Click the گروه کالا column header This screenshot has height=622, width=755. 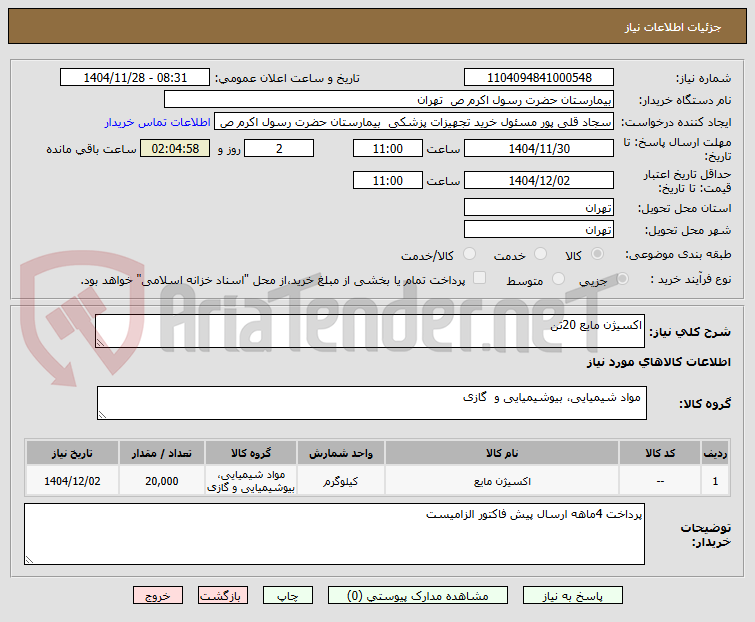(x=251, y=453)
